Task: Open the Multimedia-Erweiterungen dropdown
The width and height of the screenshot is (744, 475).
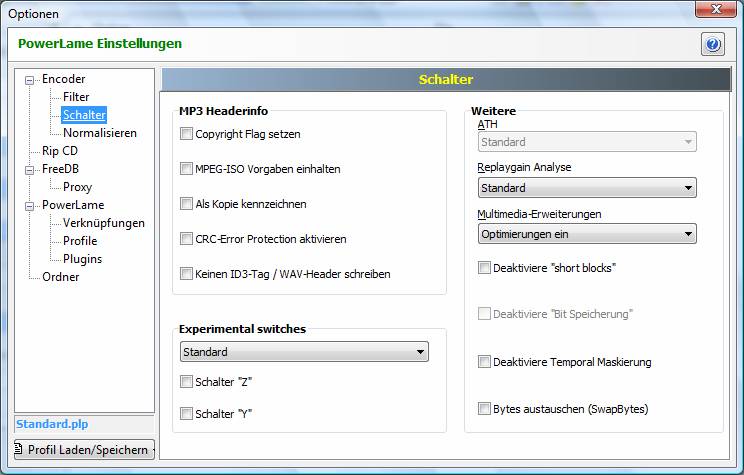Action: (x=587, y=234)
